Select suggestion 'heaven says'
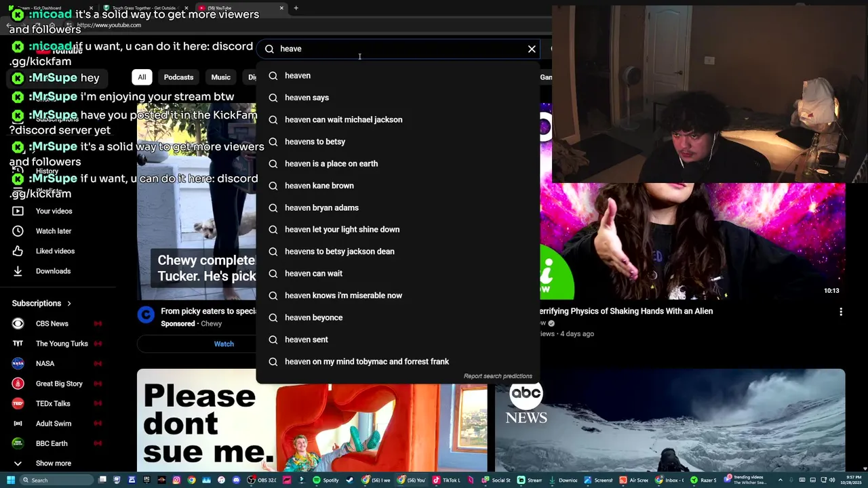 coord(398,98)
